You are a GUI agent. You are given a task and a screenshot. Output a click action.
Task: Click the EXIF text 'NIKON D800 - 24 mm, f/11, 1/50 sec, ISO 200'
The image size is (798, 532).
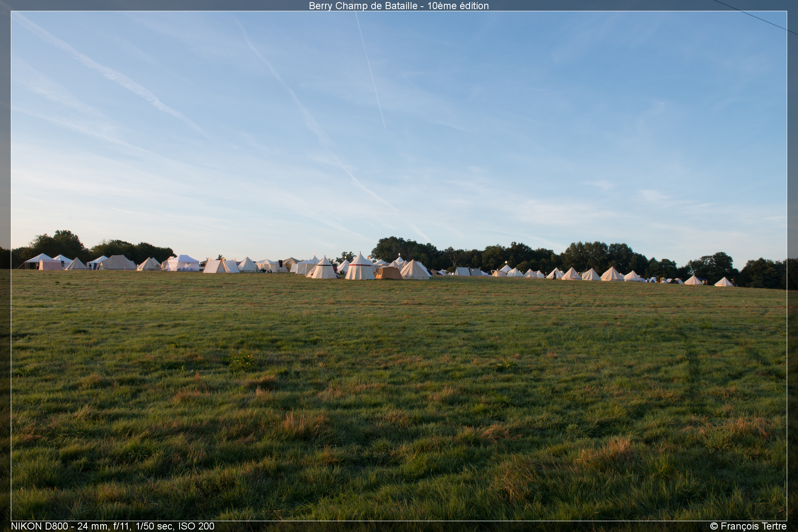pyautogui.click(x=113, y=526)
